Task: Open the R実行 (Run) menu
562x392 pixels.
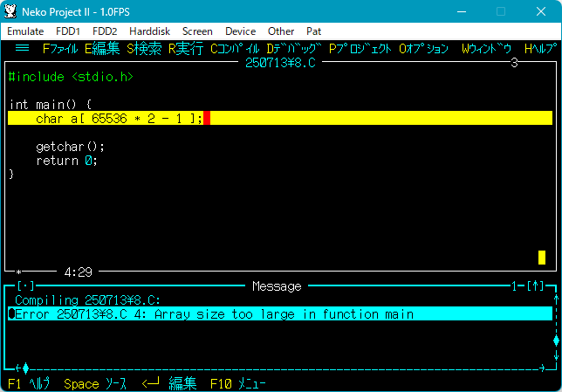Action: click(x=186, y=48)
